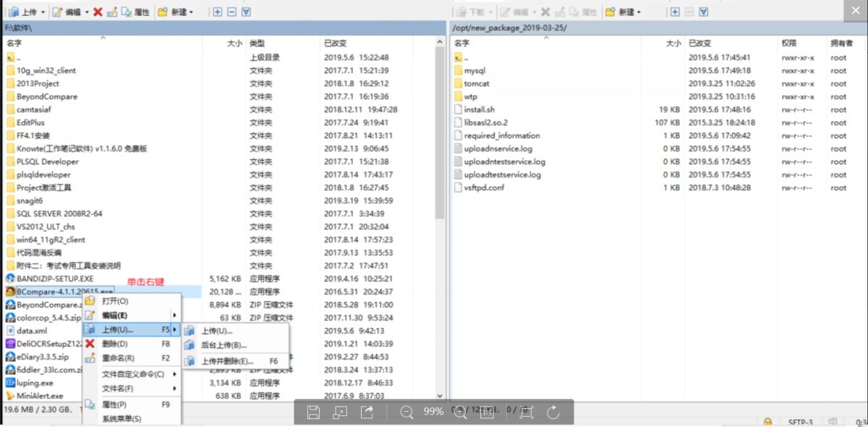The image size is (868, 427).
Task: Sort remote files by 已改变 column header
Action: click(701, 43)
